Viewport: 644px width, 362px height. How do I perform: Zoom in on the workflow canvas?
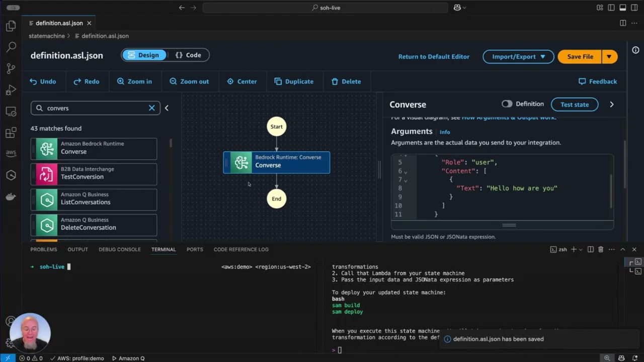click(x=134, y=81)
